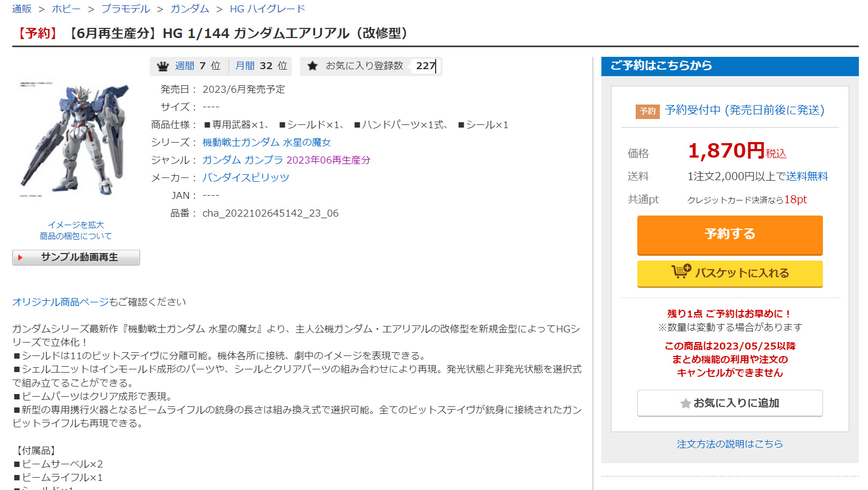This screenshot has height=490, width=868.
Task: Click the price 1,870円
Action: coord(726,151)
